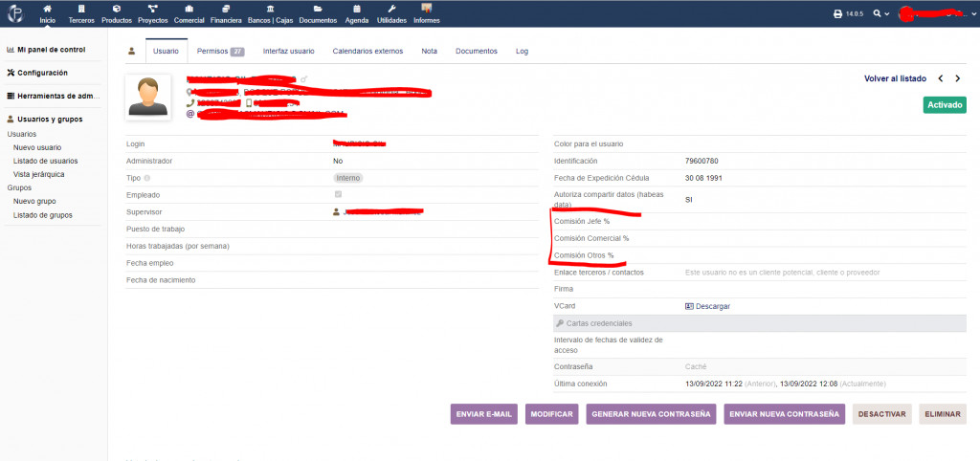Open the Financiera menu icon
980x461 pixels.
(x=226, y=9)
